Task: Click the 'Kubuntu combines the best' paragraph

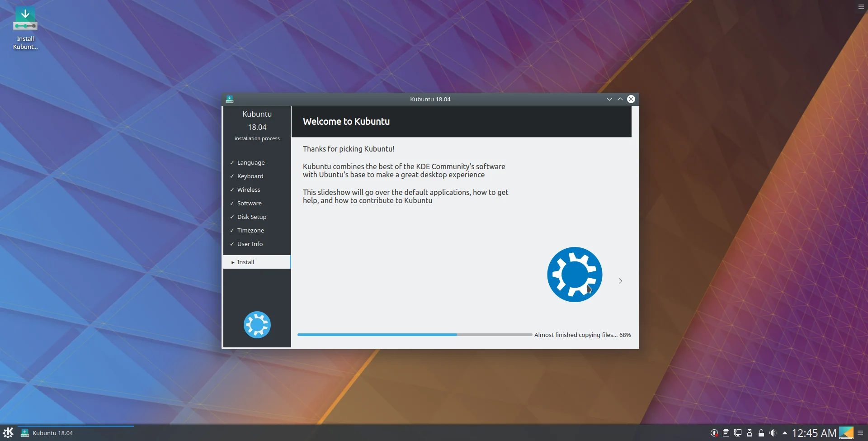Action: pos(404,171)
